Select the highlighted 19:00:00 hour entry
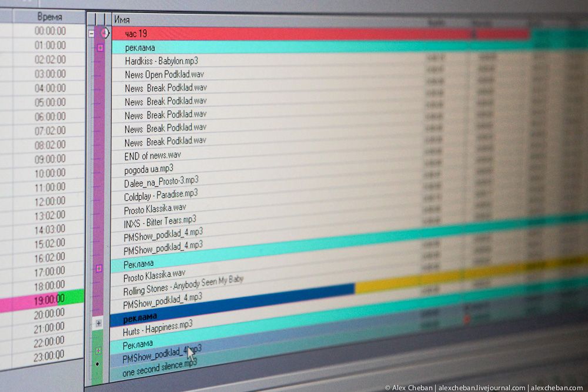This screenshot has height=392, width=588. (x=49, y=299)
